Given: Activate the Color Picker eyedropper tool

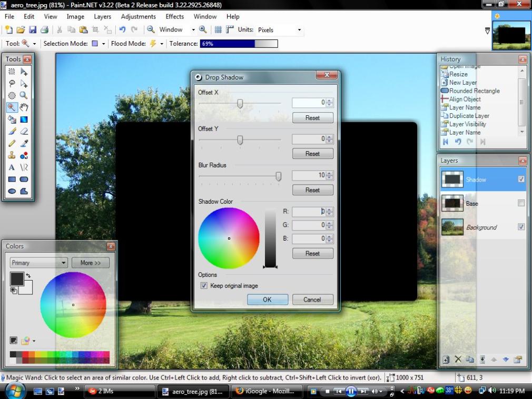Looking at the screenshot, I should pyautogui.click(x=24, y=143).
